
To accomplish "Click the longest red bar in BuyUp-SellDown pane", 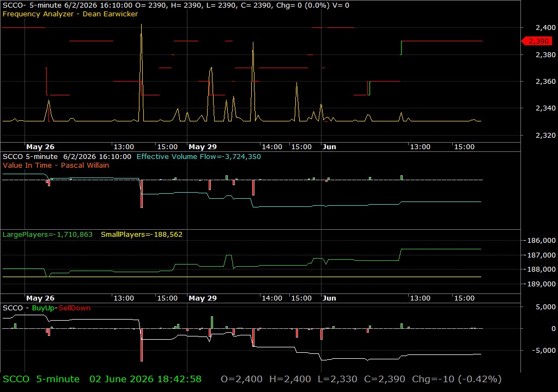I will pos(142,345).
